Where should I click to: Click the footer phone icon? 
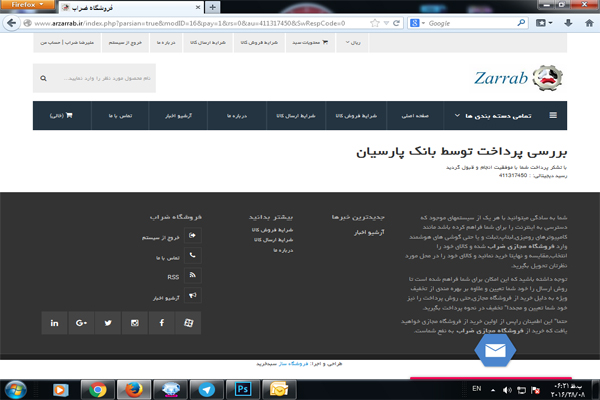pos(192,255)
